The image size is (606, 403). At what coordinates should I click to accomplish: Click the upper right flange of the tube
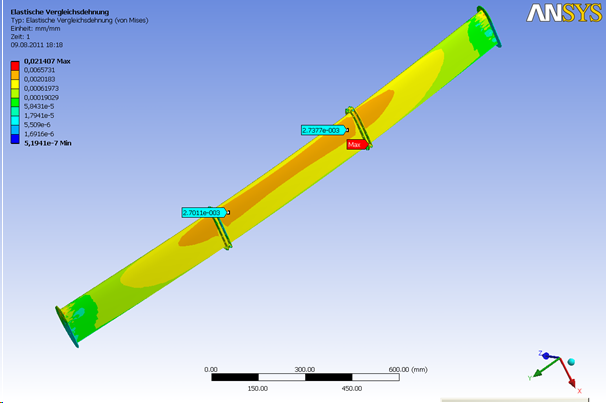[x=485, y=25]
